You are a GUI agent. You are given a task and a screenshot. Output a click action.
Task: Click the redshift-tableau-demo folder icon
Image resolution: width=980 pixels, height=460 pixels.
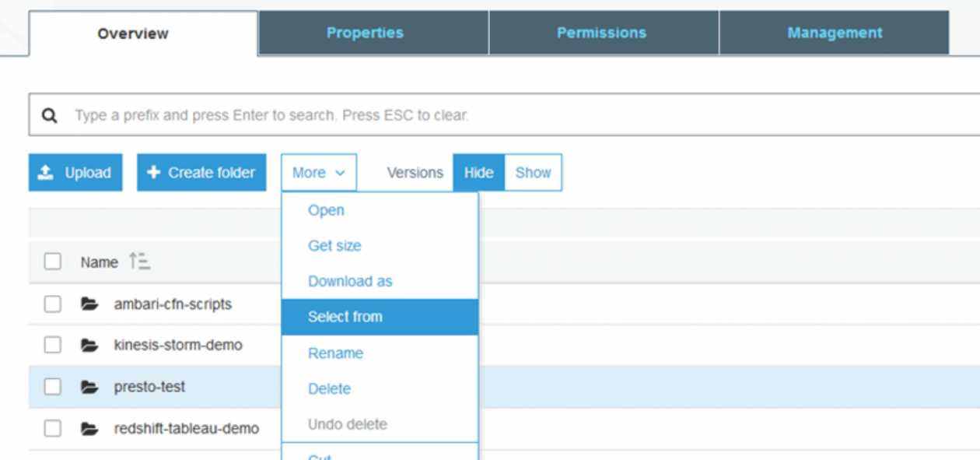89,428
